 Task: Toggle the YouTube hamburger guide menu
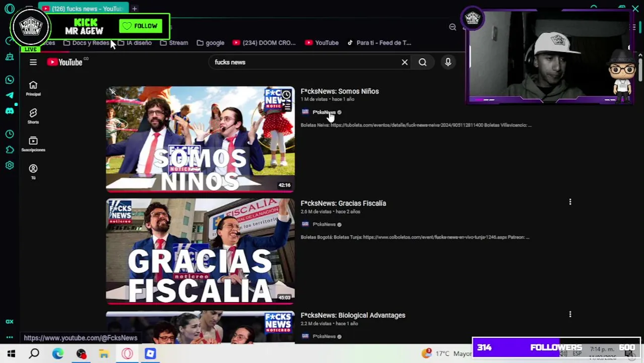pos(33,62)
